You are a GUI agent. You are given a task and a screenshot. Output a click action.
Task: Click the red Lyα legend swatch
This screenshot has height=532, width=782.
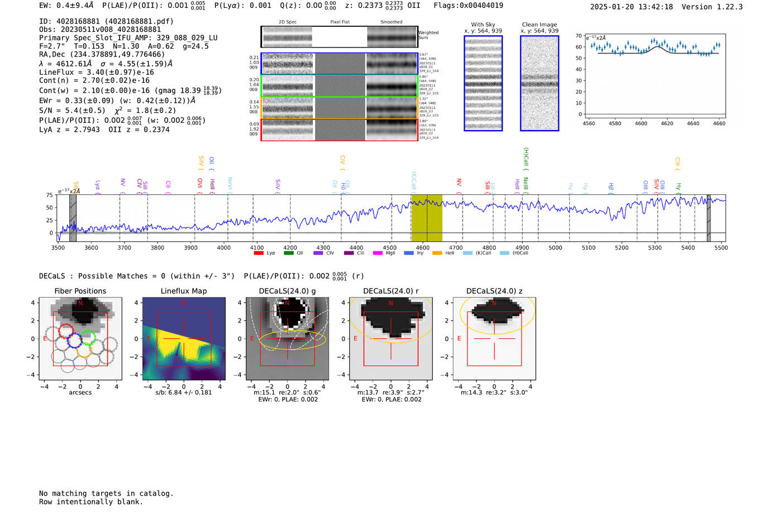click(x=258, y=253)
